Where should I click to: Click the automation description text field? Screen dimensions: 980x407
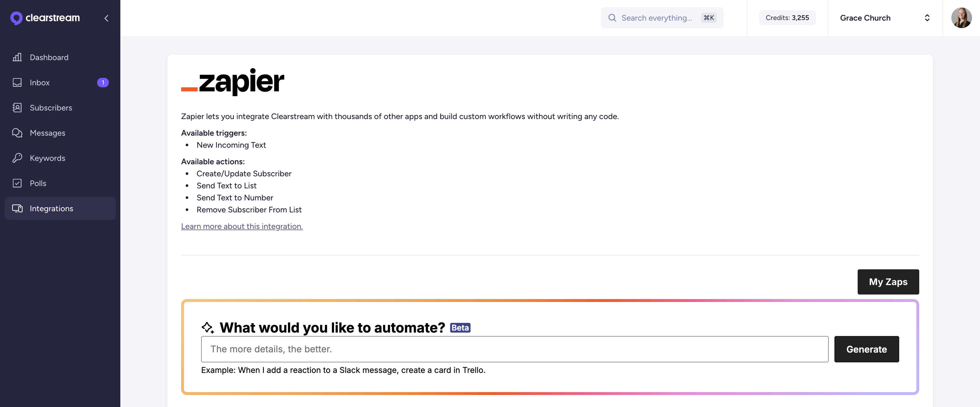514,349
